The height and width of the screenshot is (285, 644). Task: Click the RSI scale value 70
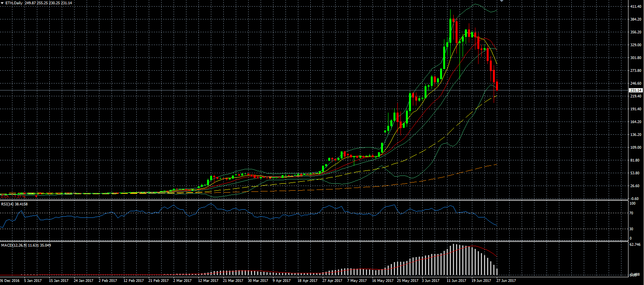tap(631, 213)
